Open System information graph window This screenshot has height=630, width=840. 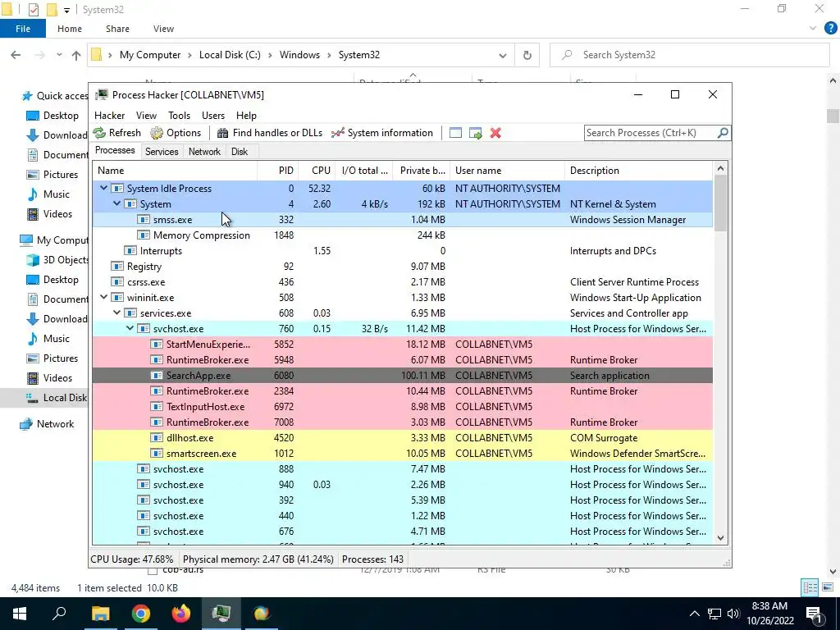click(382, 133)
